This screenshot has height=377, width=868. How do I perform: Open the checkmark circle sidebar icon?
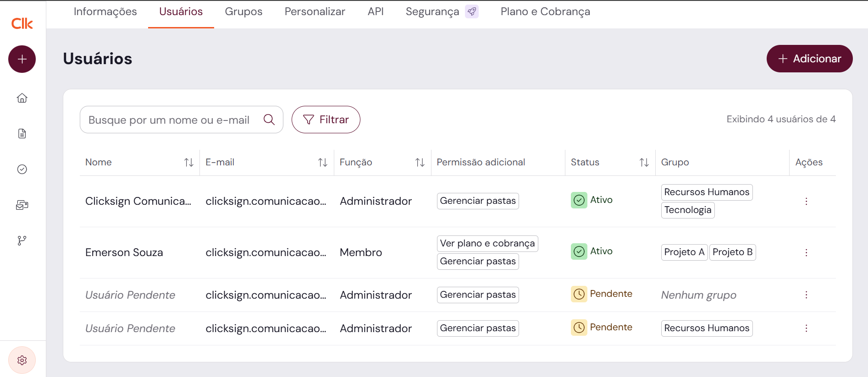click(x=22, y=169)
